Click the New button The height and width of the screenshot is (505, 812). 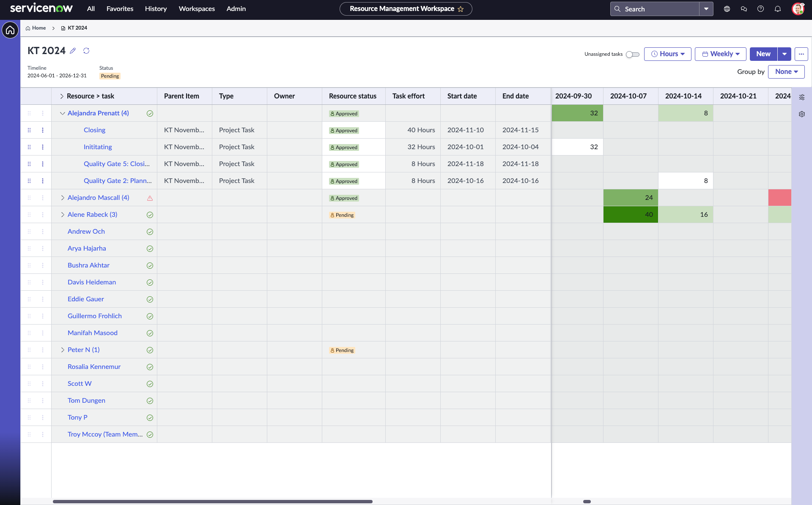(763, 54)
